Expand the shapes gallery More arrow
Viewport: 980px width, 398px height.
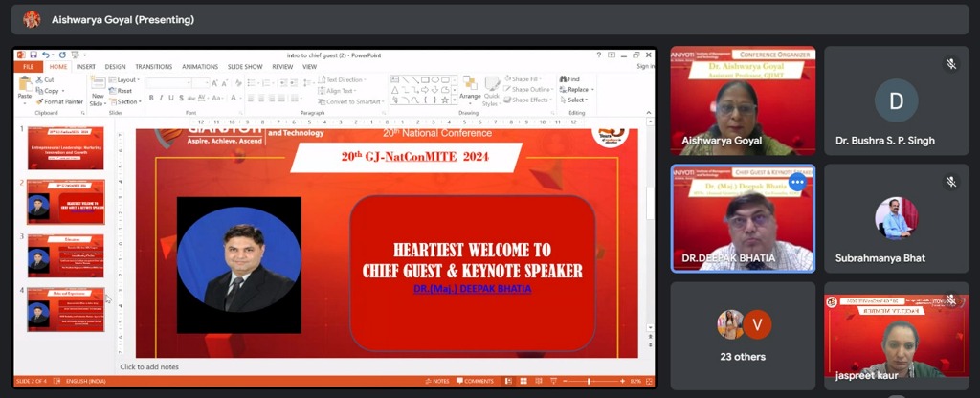point(455,100)
